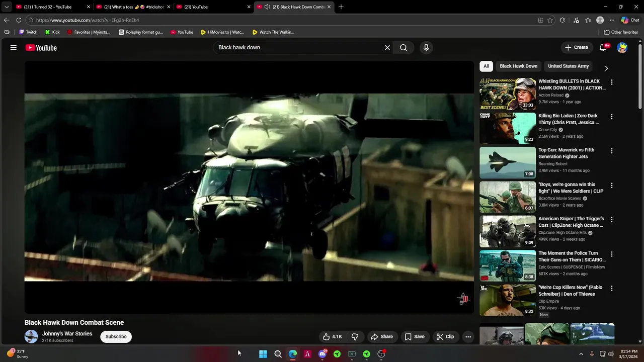
Task: Open Discord from the taskbar
Action: pyautogui.click(x=323, y=354)
